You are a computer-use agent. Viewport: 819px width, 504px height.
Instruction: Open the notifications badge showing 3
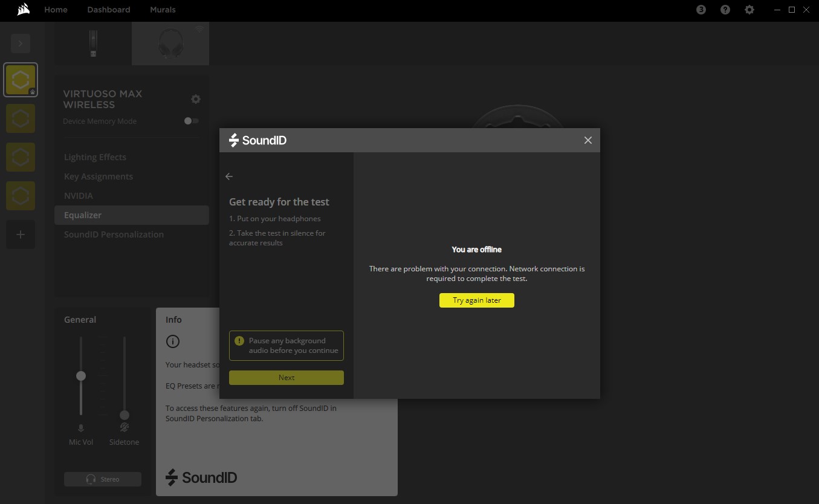click(701, 10)
